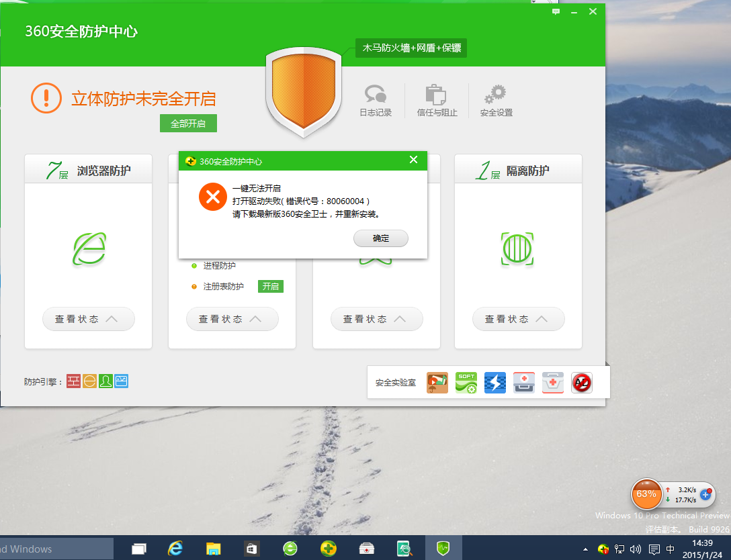This screenshot has width=731, height=560.
Task: Open the notification center tray icon
Action: coord(654,549)
